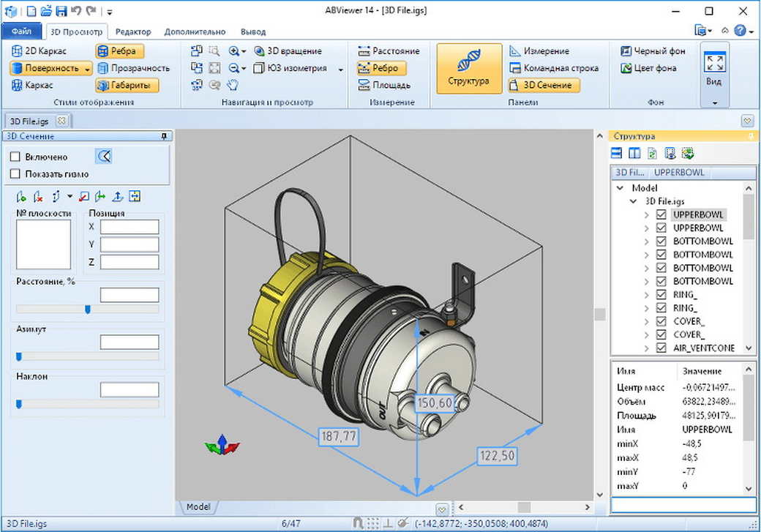Click the Save icon in the quick access toolbar
This screenshot has width=761, height=532.
point(61,11)
